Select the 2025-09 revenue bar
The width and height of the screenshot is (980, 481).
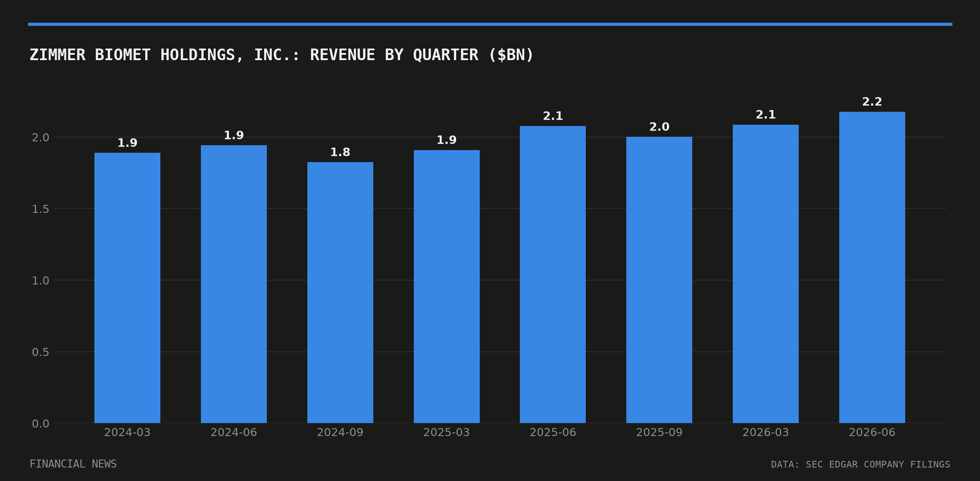click(659, 280)
